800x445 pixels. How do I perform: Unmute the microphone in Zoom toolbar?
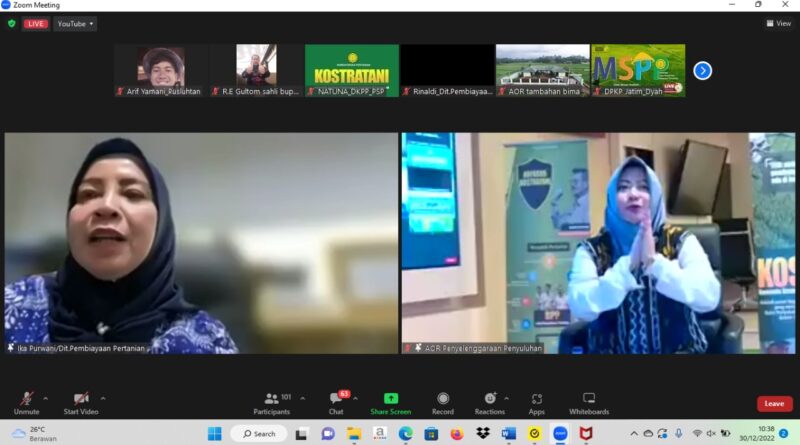26,399
